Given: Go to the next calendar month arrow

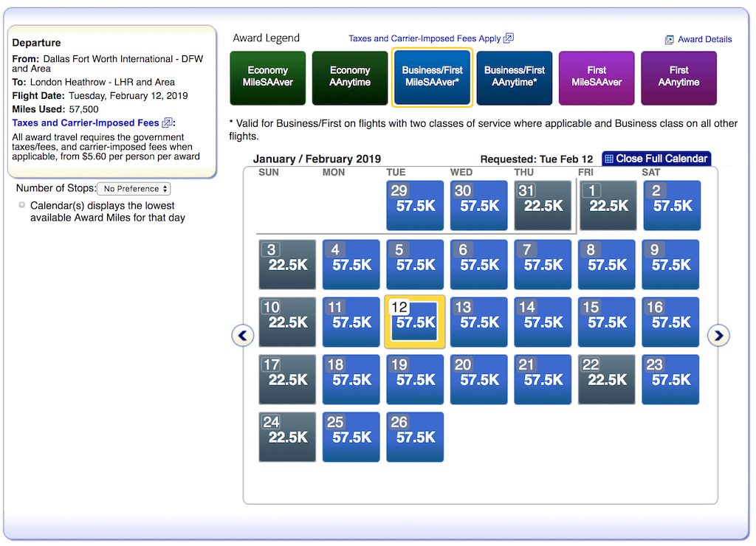Looking at the screenshot, I should (x=718, y=336).
